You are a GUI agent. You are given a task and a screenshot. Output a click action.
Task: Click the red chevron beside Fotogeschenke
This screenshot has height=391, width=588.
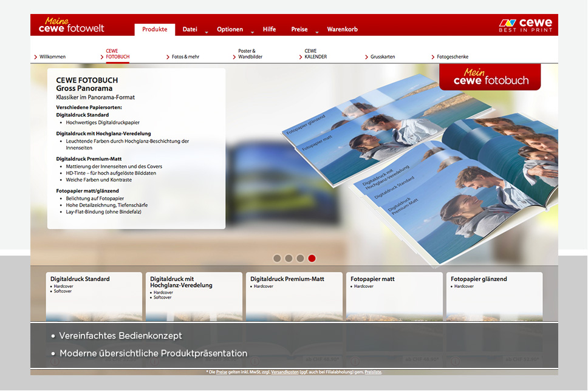tap(433, 57)
